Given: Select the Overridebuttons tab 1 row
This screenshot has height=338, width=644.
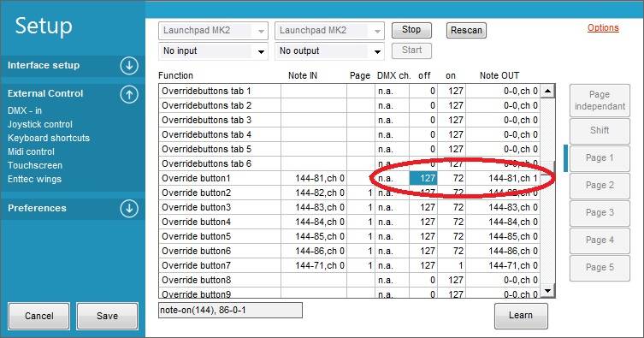Looking at the screenshot, I should (350, 91).
